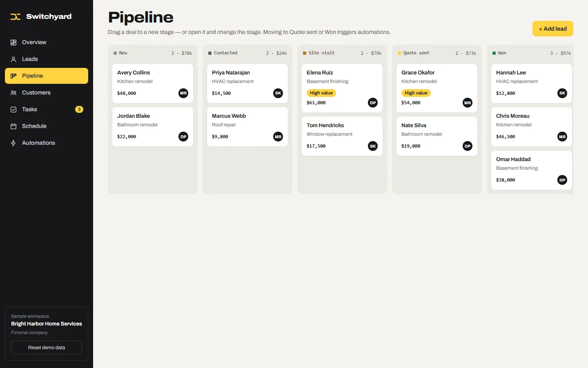Click Bright Harbor Home Services workspace name
This screenshot has height=368, width=588.
point(47,324)
